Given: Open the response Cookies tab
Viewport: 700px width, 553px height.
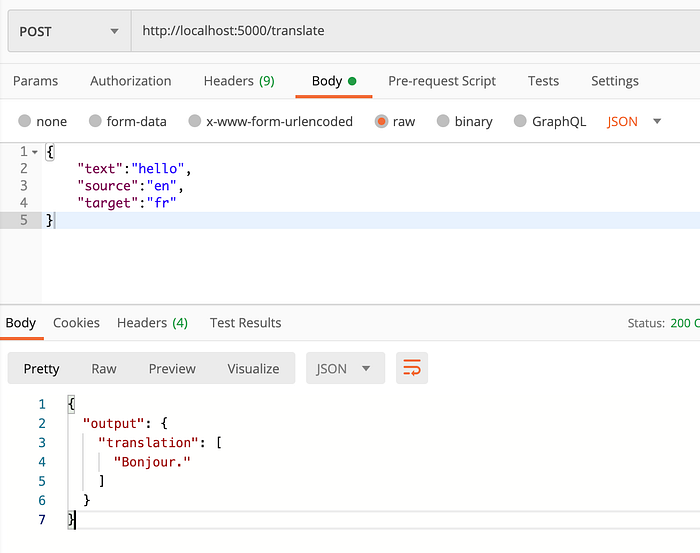Looking at the screenshot, I should coord(76,323).
